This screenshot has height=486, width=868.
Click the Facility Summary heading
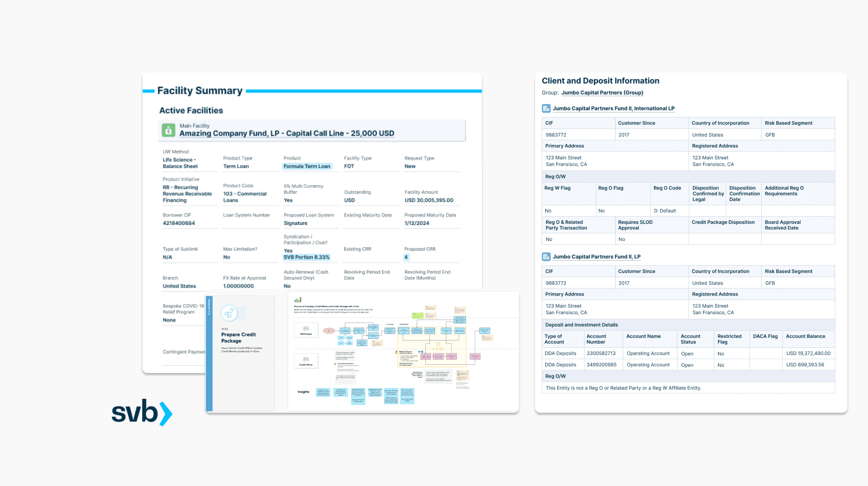[x=199, y=91]
